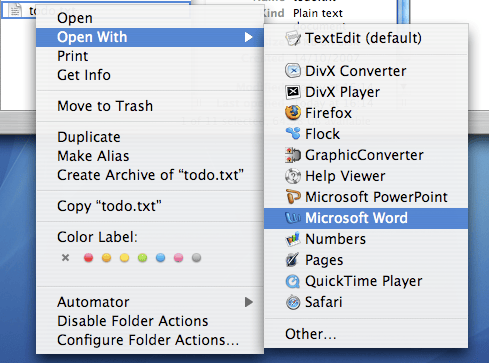This screenshot has width=489, height=363.
Task: Click the GraphicConverter icon
Action: tap(293, 155)
